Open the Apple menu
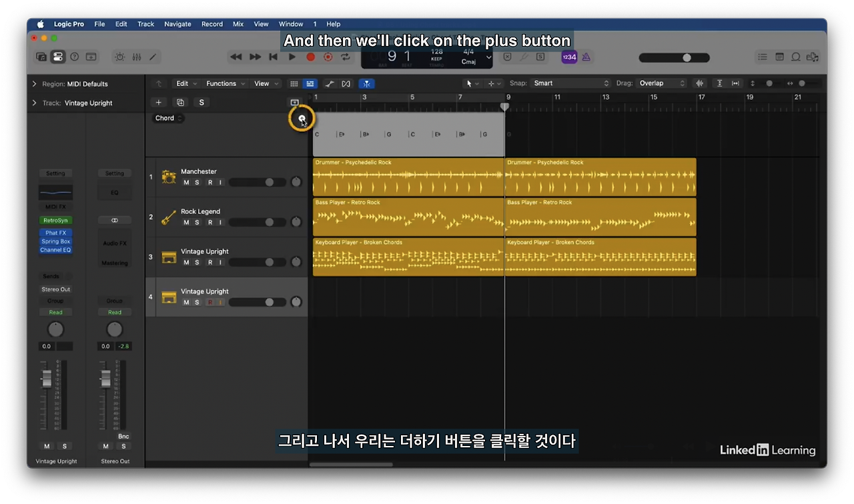This screenshot has width=854, height=504. 40,24
